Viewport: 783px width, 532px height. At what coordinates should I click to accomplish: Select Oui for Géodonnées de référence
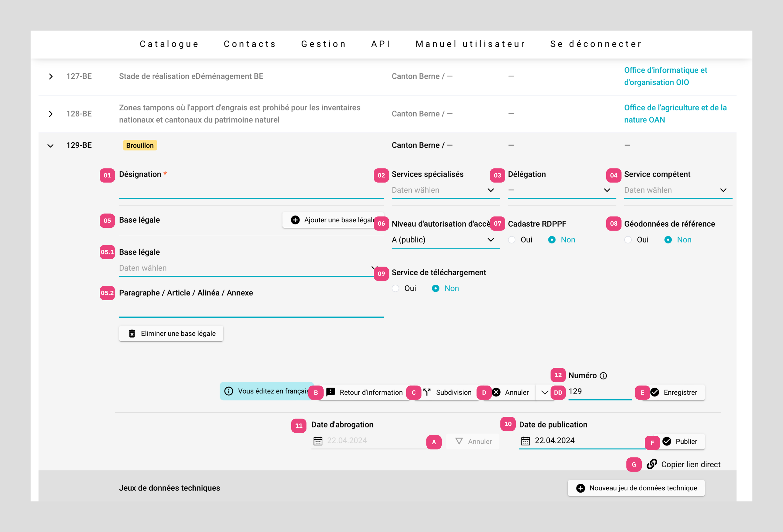(x=628, y=240)
